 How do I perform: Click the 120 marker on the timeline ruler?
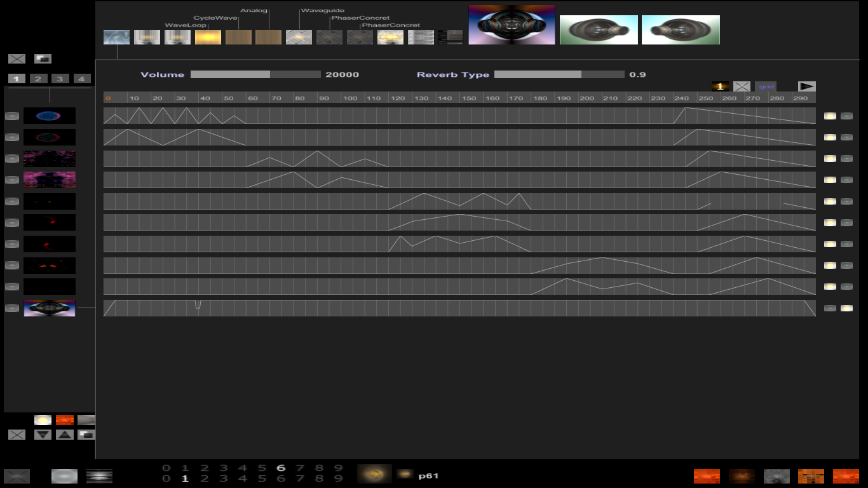(398, 98)
